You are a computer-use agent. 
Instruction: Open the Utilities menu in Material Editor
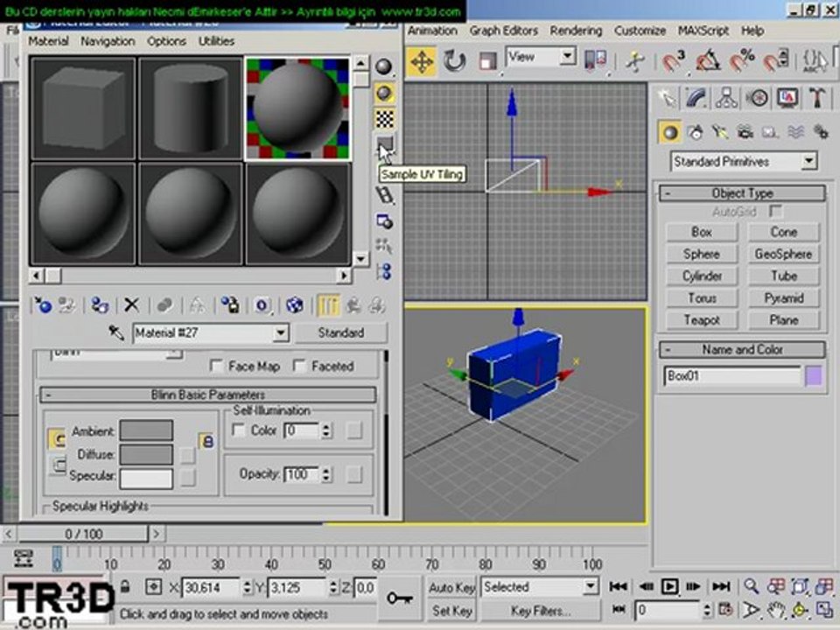point(216,41)
